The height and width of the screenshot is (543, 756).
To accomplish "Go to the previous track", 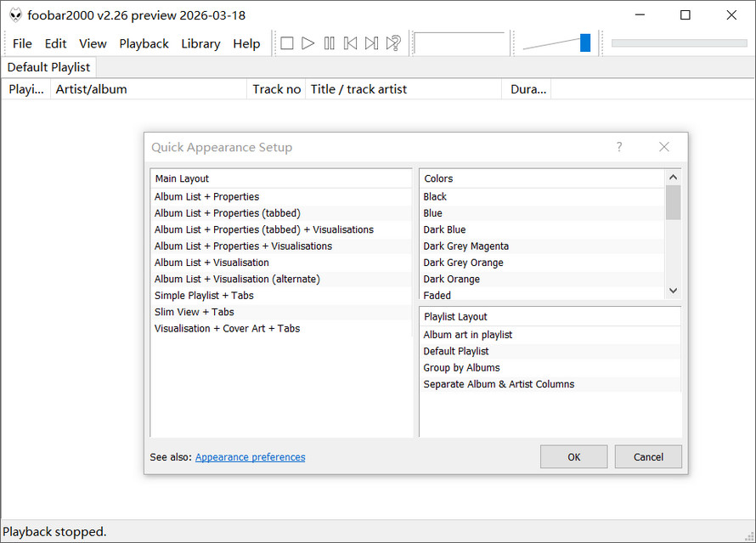I will [x=351, y=43].
